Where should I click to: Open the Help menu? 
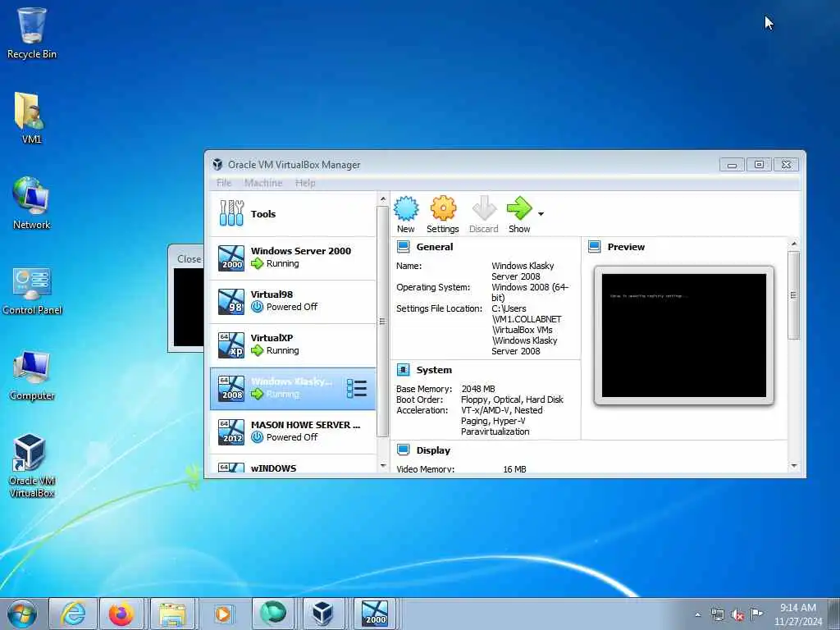[x=305, y=183]
